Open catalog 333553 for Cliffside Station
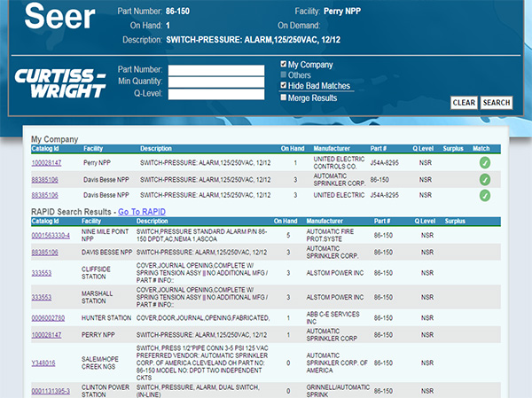Screen dimensions: 532x398 coord(42,273)
